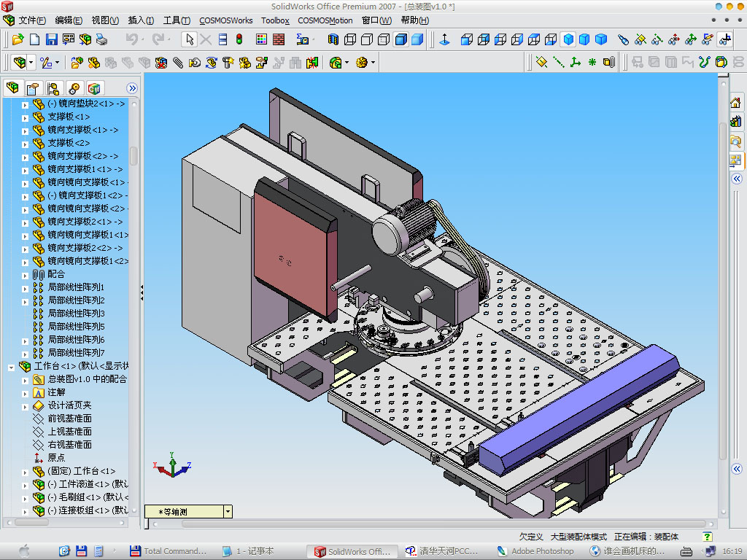Click the Open file folder icon
This screenshot has height=560, width=747.
pyautogui.click(x=18, y=39)
